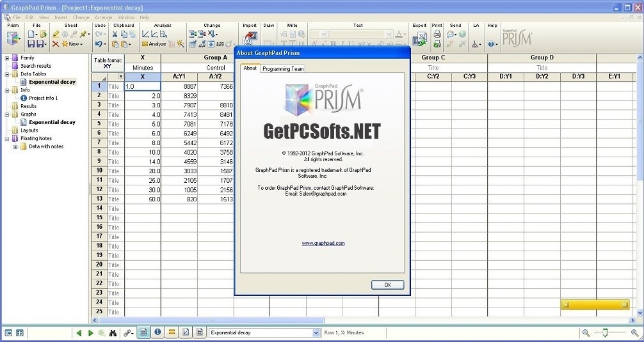
Task: Click the Prism logo toolbar button
Action: [x=13, y=40]
